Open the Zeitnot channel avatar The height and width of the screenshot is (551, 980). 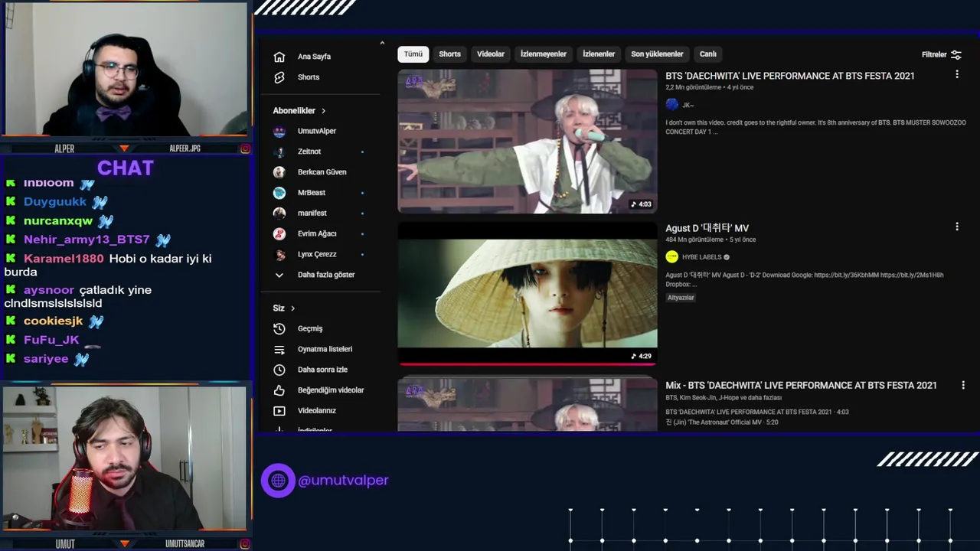pos(279,152)
